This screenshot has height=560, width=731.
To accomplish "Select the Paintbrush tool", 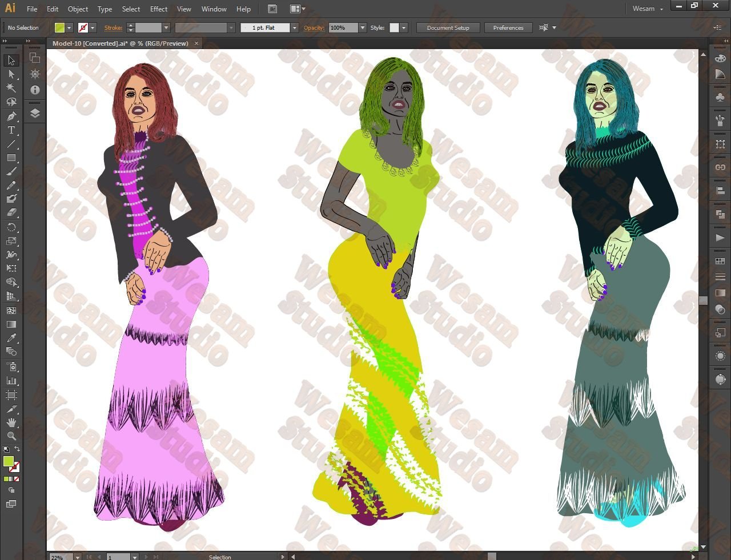I will tap(11, 171).
